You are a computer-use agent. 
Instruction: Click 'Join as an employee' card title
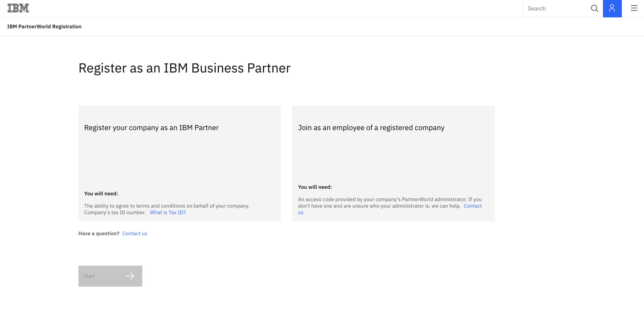(x=371, y=128)
